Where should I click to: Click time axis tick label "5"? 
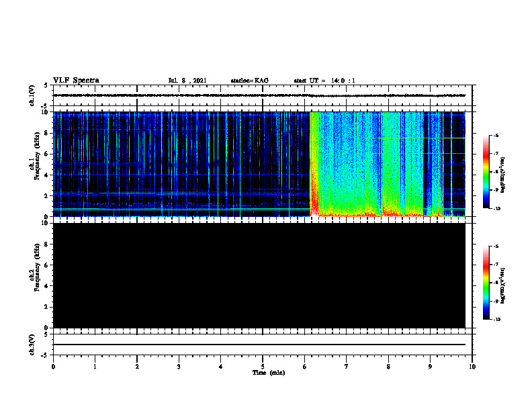tap(263, 367)
